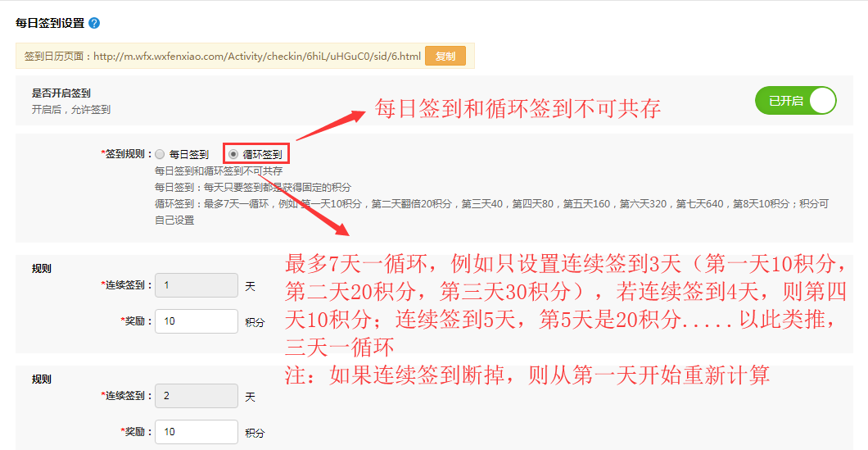Focus the first rule's 奖励 points input
The height and width of the screenshot is (450, 868).
coord(196,321)
